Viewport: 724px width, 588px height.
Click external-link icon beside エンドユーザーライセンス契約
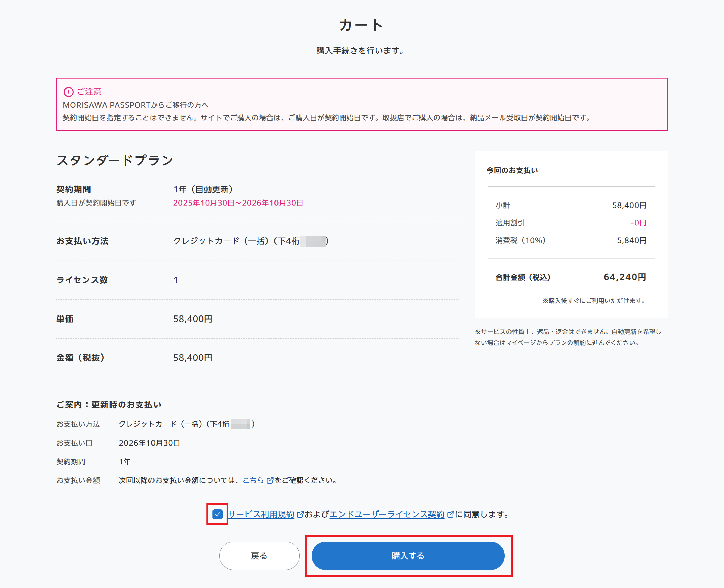[450, 514]
